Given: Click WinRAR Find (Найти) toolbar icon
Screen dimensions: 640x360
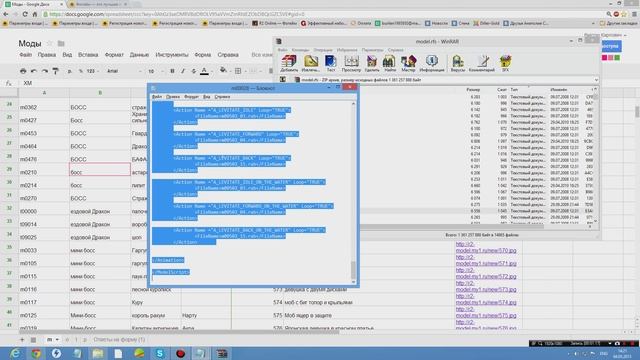Looking at the screenshot, I should (389, 63).
